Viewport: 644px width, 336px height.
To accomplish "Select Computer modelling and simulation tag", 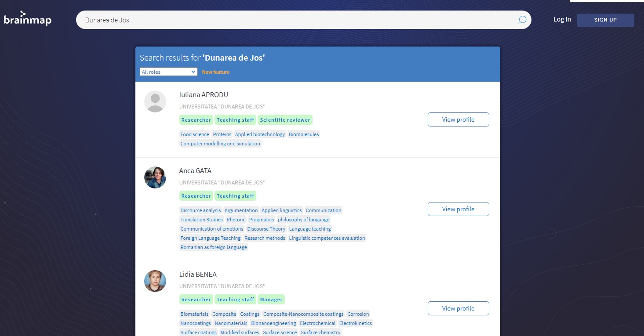I will tap(220, 144).
